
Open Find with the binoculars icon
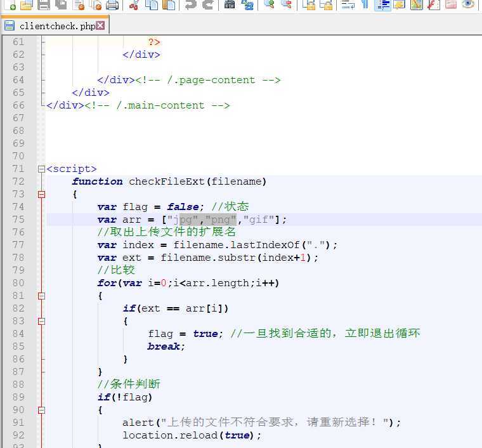tap(230, 4)
